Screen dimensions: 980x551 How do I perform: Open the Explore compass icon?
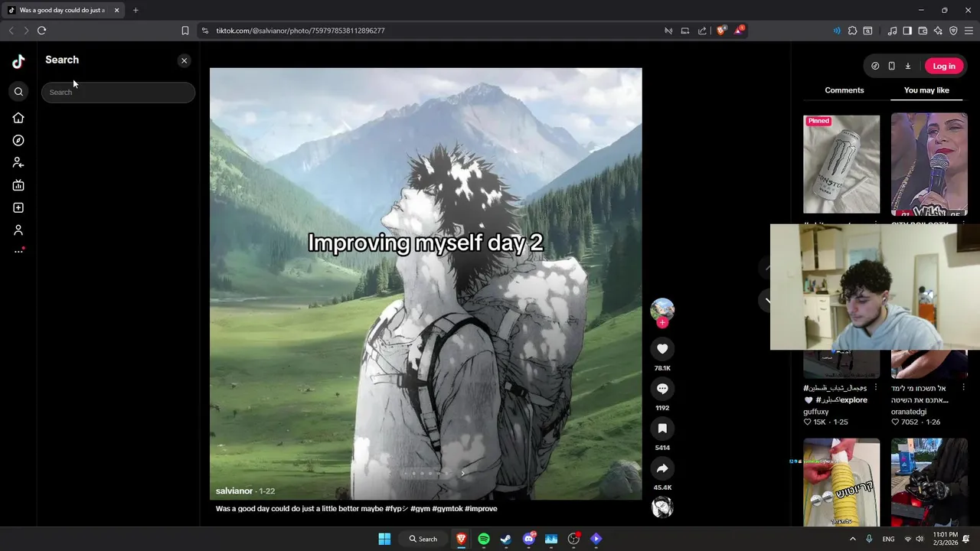(18, 141)
